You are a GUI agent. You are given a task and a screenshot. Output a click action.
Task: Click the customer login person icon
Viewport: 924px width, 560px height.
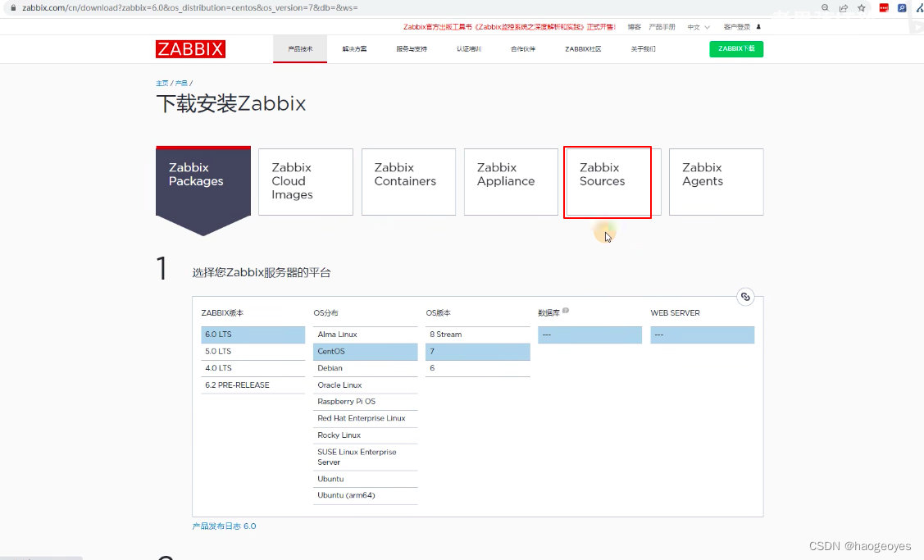[758, 26]
